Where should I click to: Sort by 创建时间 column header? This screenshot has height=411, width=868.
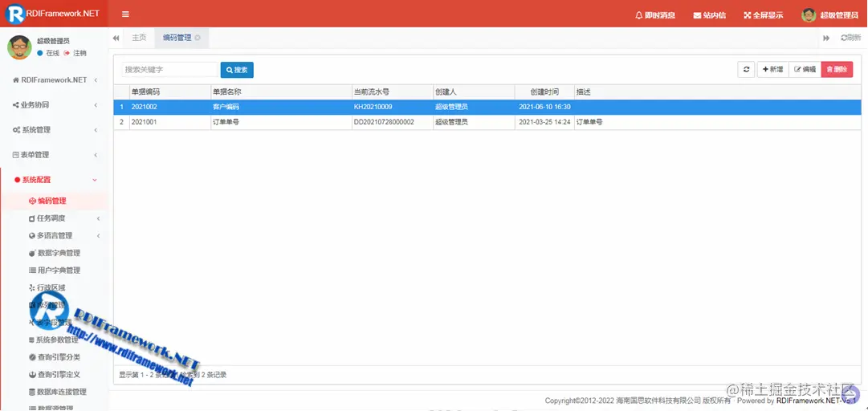point(544,92)
